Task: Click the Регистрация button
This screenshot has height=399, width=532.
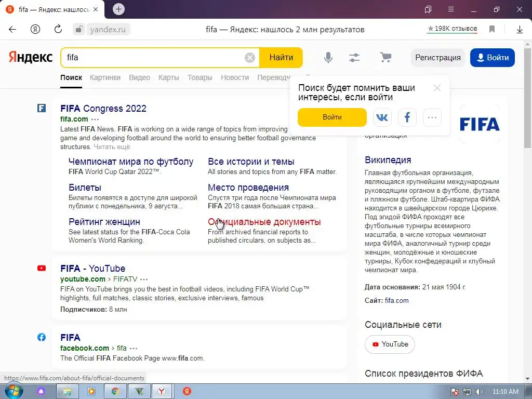Action: pos(437,58)
